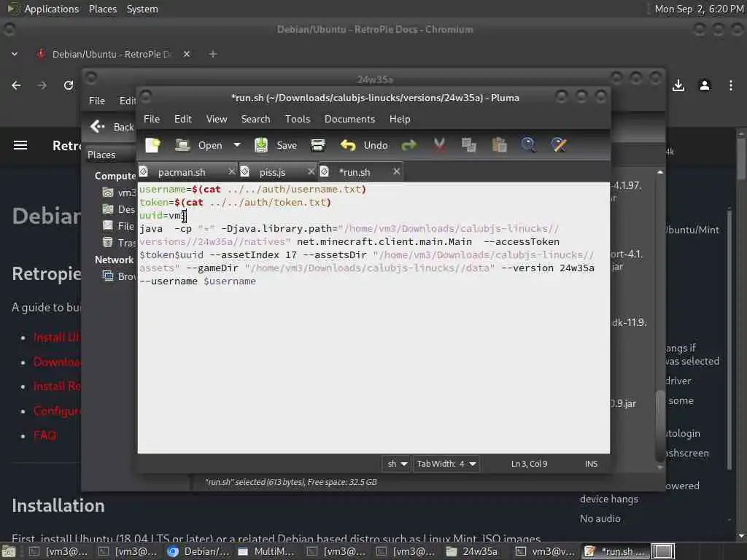Click the Chromium profile icon
This screenshot has width=747, height=560.
pos(705,85)
